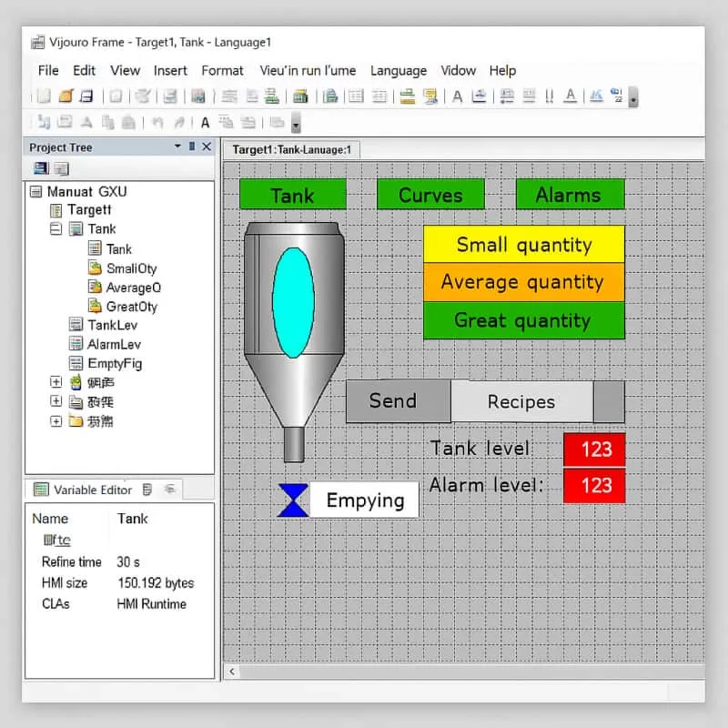Expand the tree node with the yellow folder icon
Image resolution: width=728 pixels, height=728 pixels.
pyautogui.click(x=56, y=421)
